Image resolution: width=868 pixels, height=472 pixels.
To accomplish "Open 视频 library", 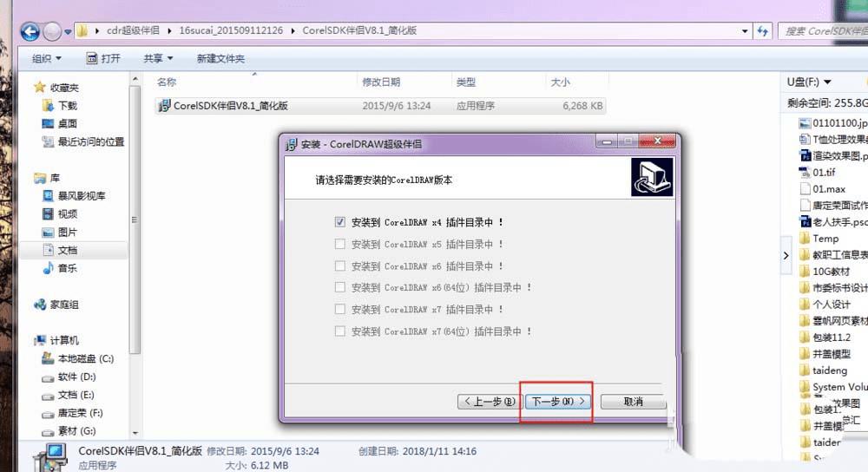I will 61,214.
